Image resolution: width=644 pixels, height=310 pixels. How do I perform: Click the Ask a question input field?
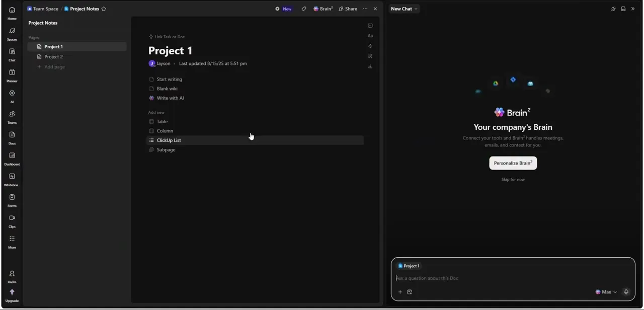coord(513,278)
